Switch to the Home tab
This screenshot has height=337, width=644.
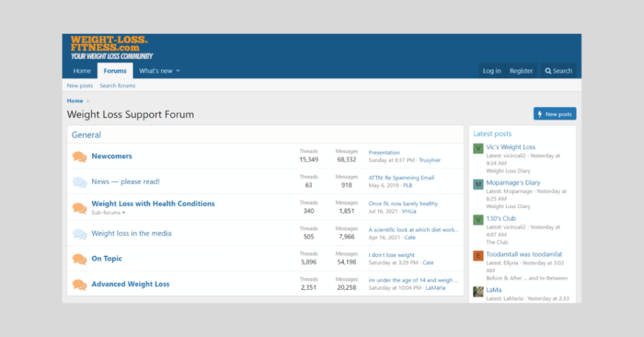point(82,71)
